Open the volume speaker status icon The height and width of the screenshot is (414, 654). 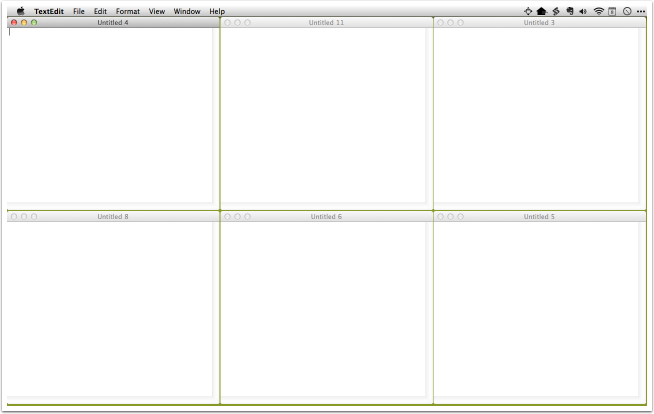coord(582,11)
